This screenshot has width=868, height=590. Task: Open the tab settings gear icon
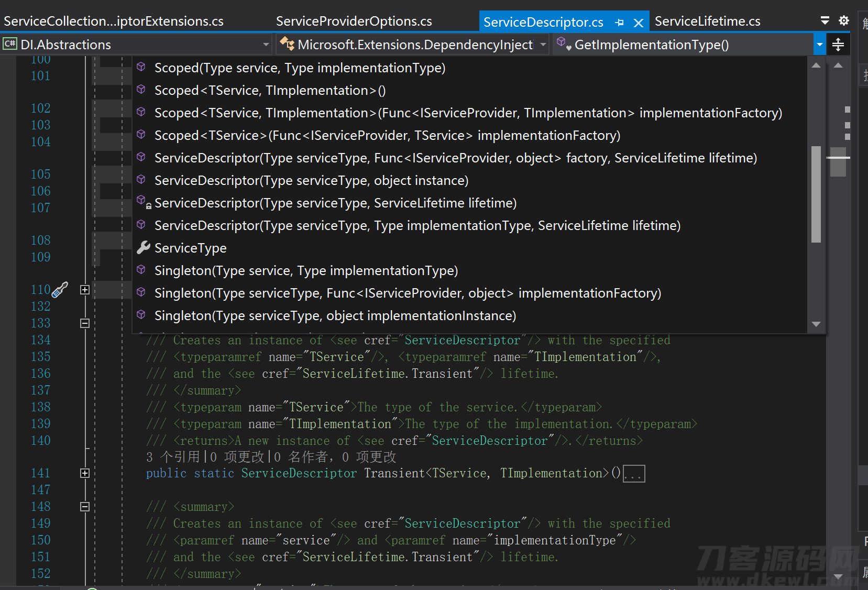click(843, 20)
